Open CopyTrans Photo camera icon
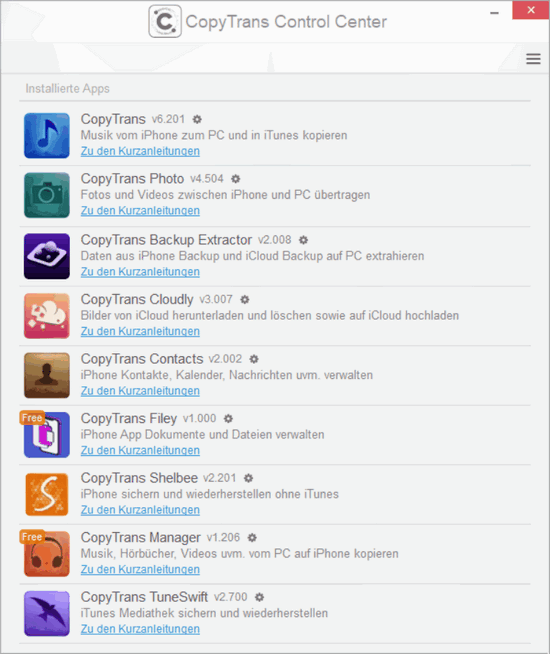550x654 pixels. pos(47,195)
